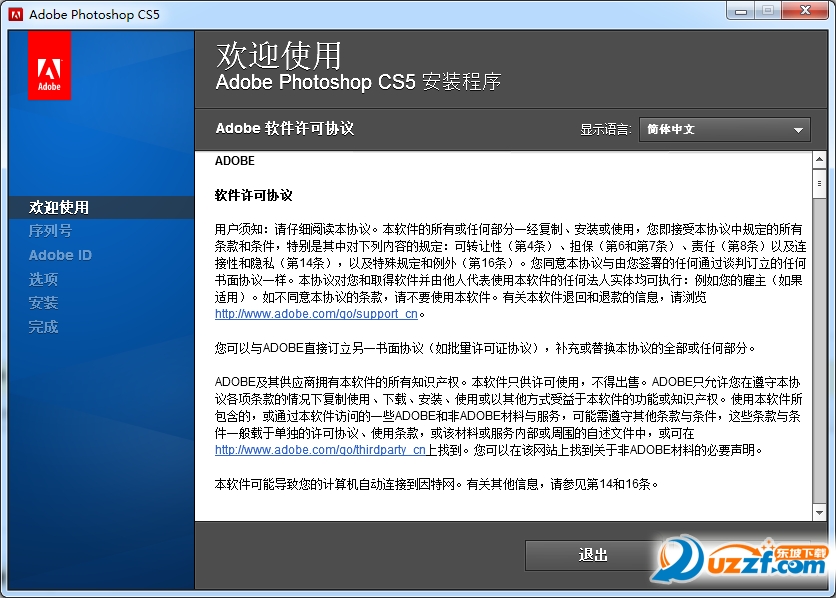Click the license scrollbar up arrow

pyautogui.click(x=819, y=160)
